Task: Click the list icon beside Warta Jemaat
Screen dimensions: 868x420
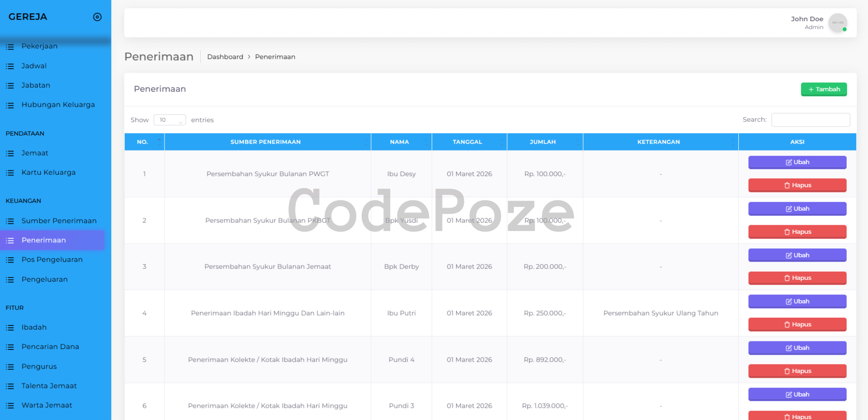Action: pyautogui.click(x=10, y=406)
